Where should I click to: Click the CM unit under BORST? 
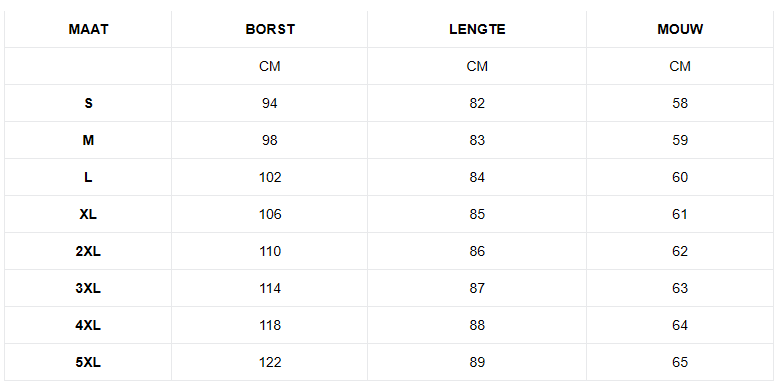(270, 66)
